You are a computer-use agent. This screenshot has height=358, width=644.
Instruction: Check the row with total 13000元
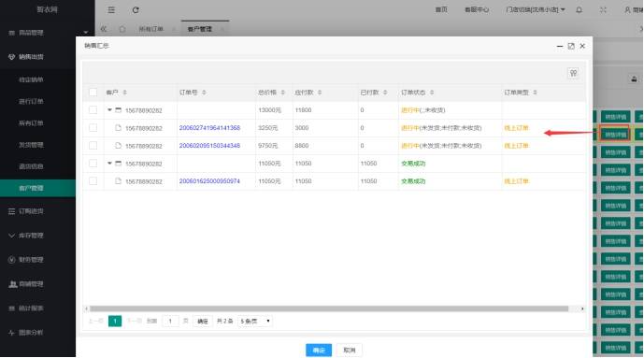(x=93, y=110)
